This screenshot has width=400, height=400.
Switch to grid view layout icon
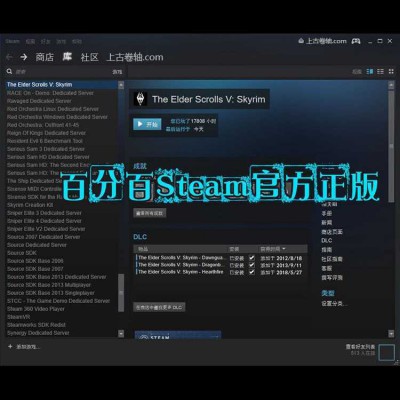pyautogui.click(x=391, y=71)
